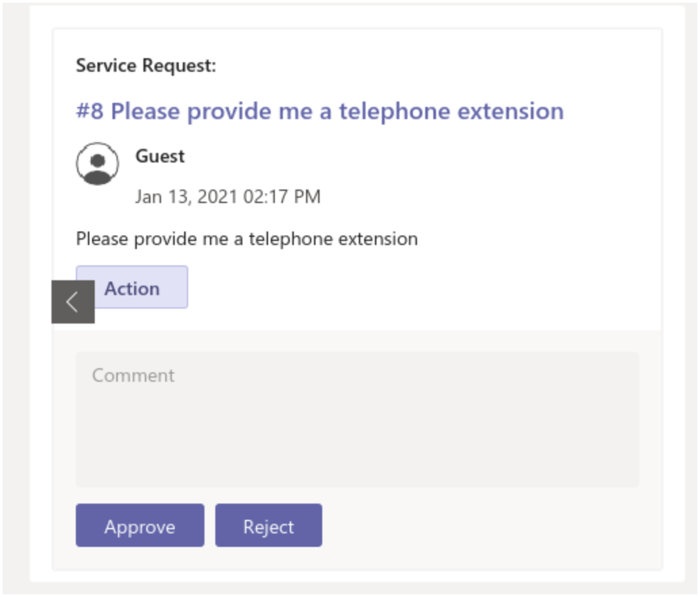Approve the telephone extension request
This screenshot has width=700, height=597.
coord(139,526)
